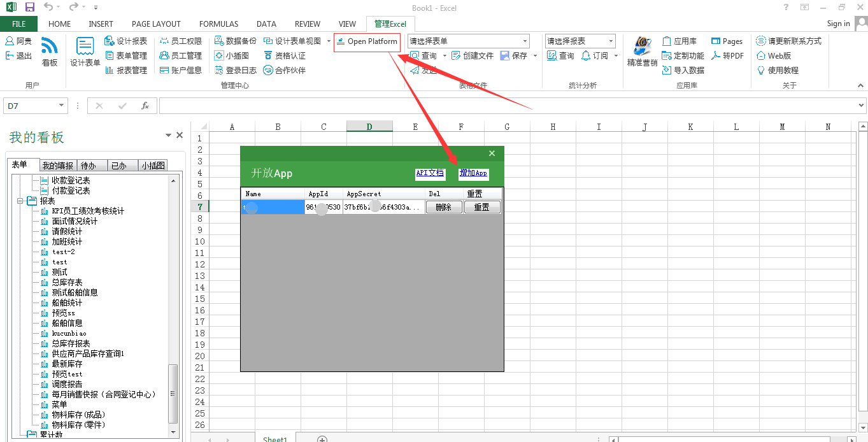Open 精准营销 marketing icon
The width and height of the screenshot is (868, 442).
[642, 52]
